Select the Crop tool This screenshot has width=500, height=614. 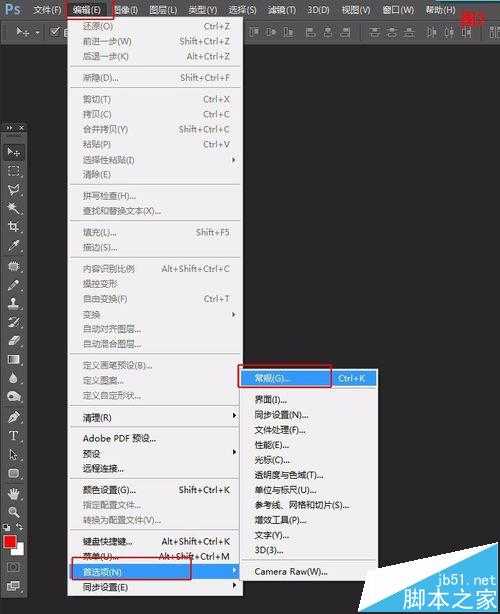(x=14, y=227)
